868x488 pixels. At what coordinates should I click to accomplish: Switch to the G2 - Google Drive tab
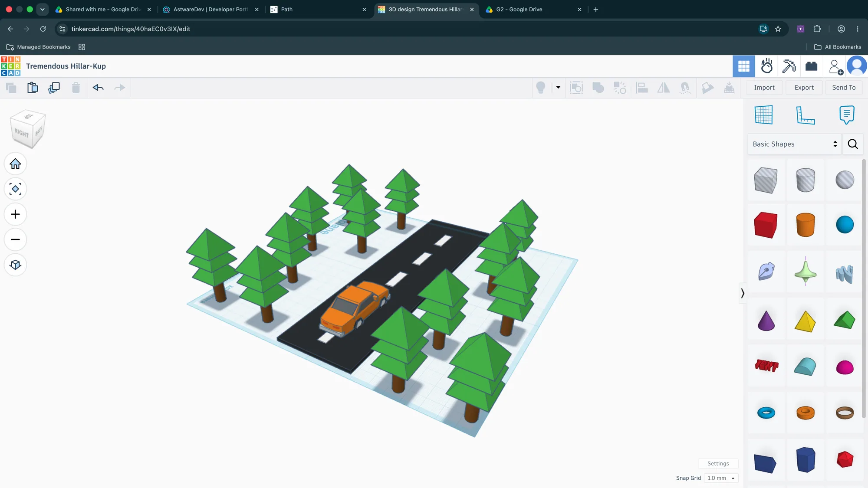pos(533,10)
